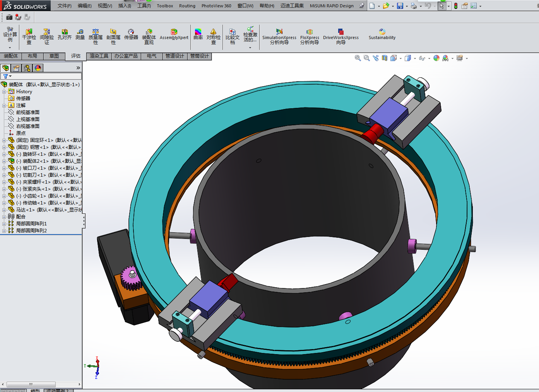Expand the History tree node
The width and height of the screenshot is (539, 392).
coord(4,92)
